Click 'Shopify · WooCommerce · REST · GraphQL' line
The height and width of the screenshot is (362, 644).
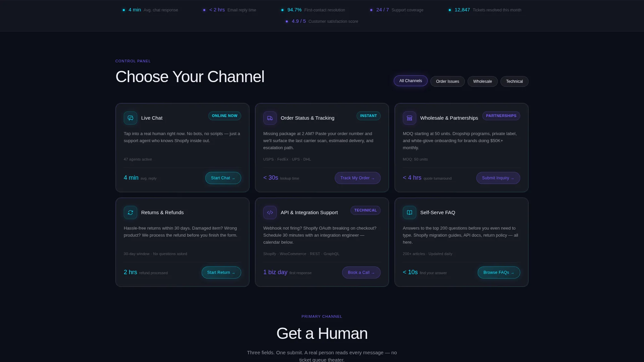tap(301, 254)
